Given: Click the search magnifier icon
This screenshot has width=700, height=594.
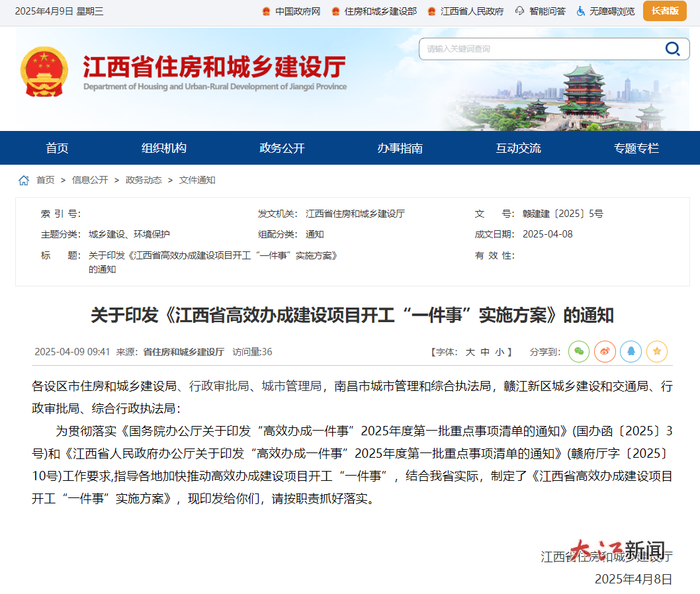Looking at the screenshot, I should pos(673,49).
